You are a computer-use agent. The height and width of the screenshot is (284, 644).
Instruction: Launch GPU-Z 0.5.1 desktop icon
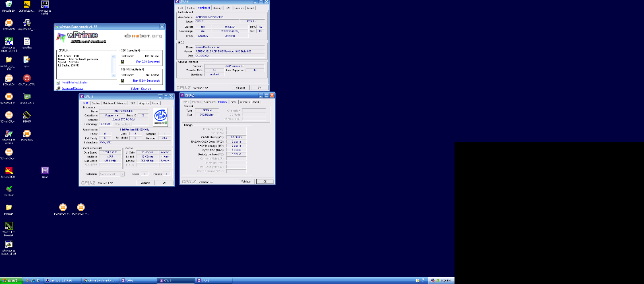pos(27,98)
